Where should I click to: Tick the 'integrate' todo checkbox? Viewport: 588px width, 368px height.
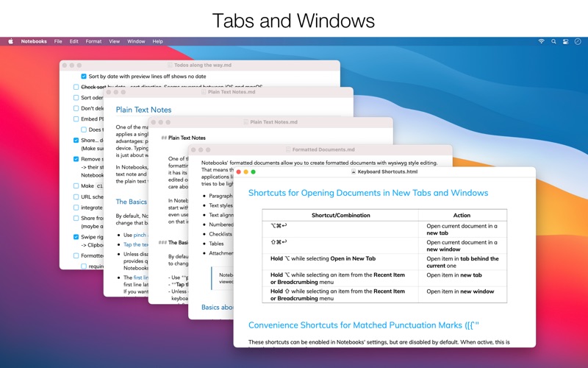(x=76, y=208)
